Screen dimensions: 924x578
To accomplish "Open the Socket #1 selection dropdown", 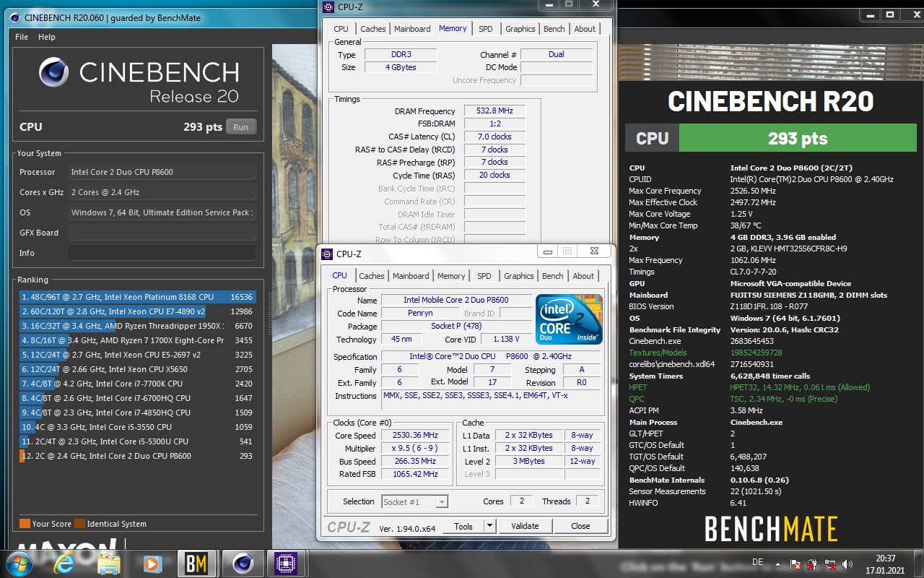I will point(415,501).
